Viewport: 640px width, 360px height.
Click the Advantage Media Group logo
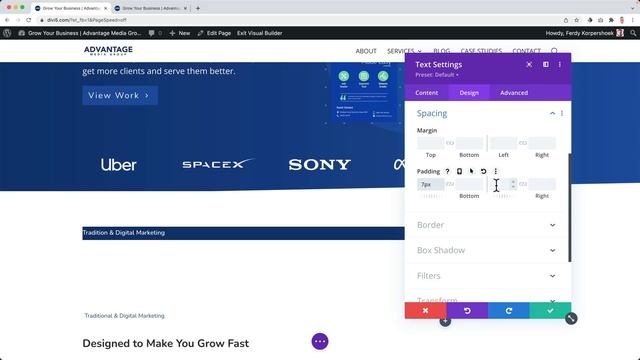coord(108,51)
